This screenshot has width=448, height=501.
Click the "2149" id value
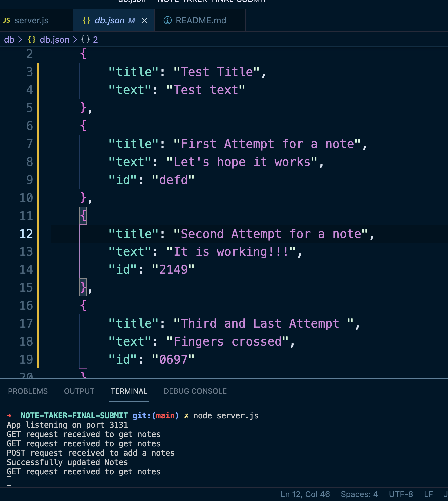(173, 270)
